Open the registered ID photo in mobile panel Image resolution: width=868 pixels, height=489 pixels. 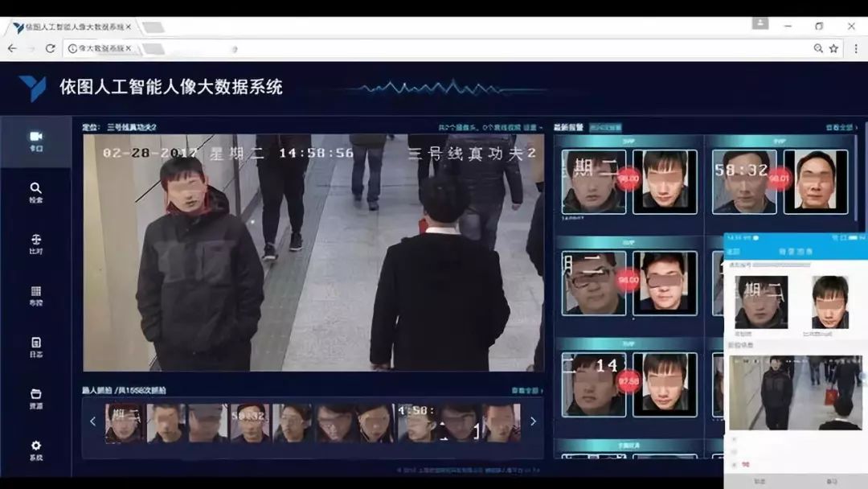click(x=829, y=302)
